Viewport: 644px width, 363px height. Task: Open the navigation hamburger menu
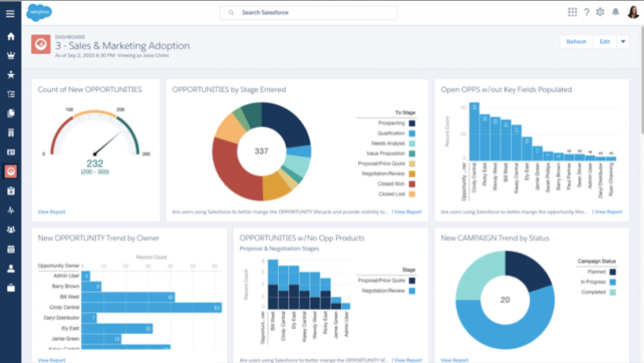tap(9, 12)
